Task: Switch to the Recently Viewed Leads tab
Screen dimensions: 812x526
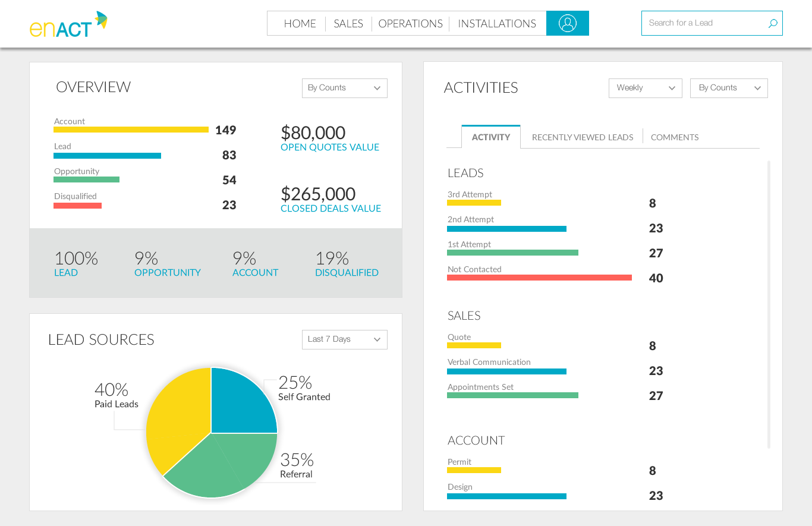Action: (583, 137)
